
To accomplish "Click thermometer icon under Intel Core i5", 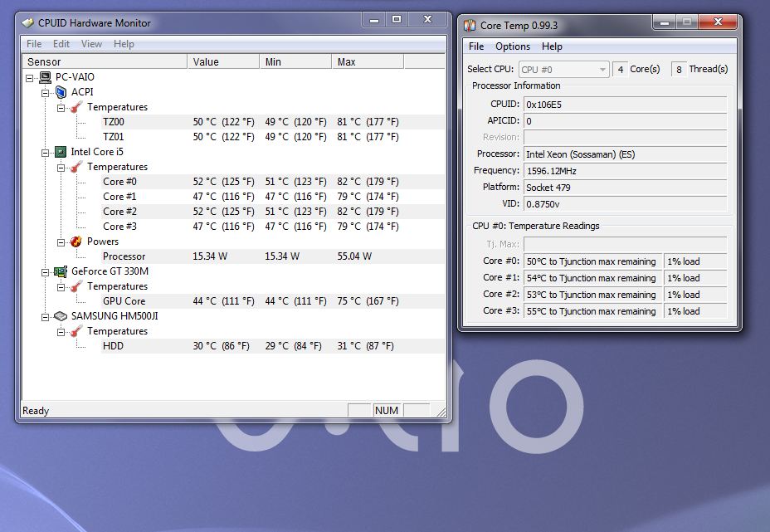I will point(76,167).
